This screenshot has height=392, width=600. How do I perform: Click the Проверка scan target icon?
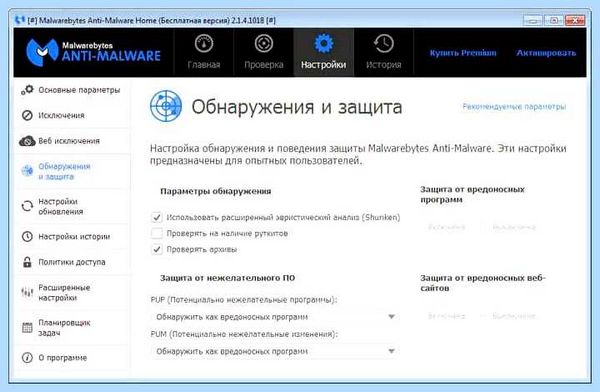pos(264,44)
